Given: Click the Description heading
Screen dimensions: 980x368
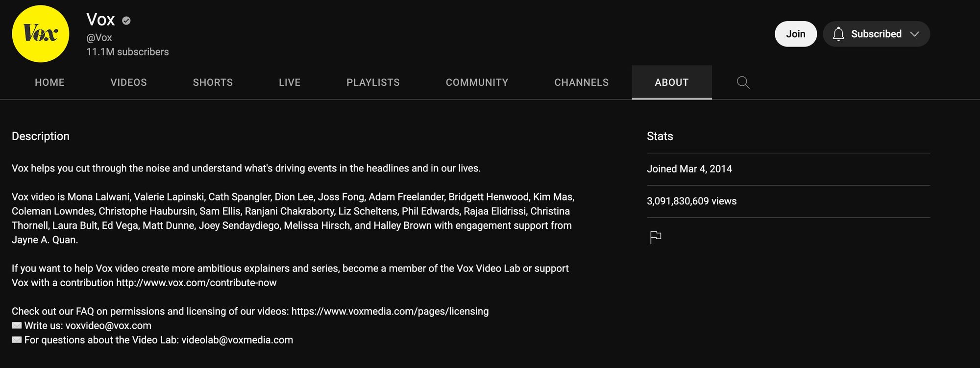Looking at the screenshot, I should click(41, 136).
